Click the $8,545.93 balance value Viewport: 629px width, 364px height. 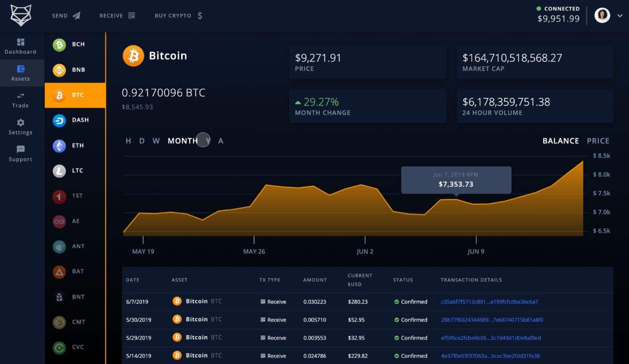click(x=137, y=107)
